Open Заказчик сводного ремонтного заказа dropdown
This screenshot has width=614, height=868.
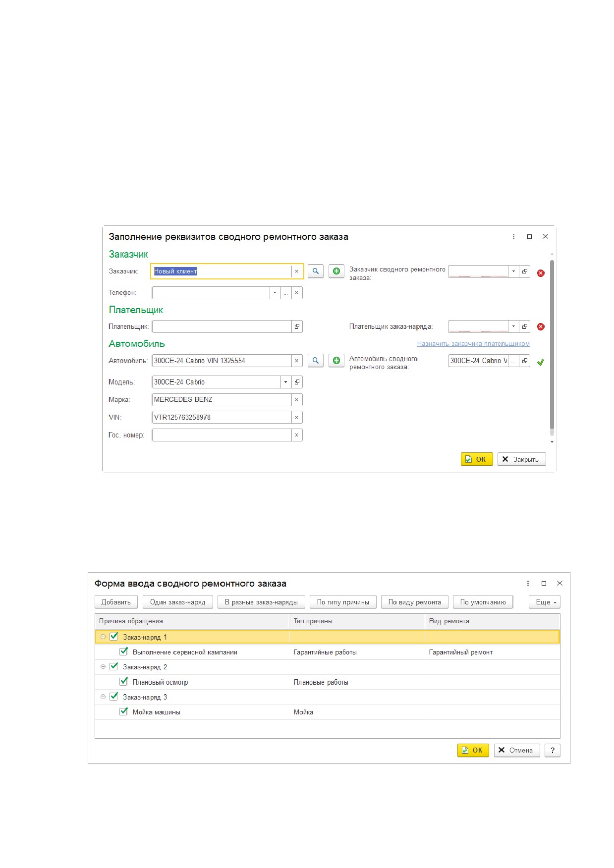click(513, 271)
